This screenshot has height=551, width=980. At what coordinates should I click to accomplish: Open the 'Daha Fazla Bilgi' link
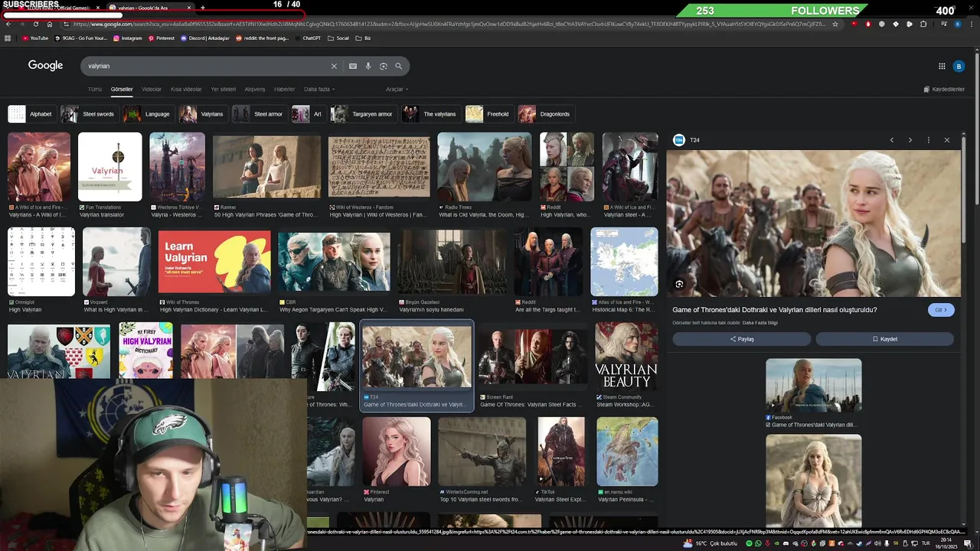[759, 323]
